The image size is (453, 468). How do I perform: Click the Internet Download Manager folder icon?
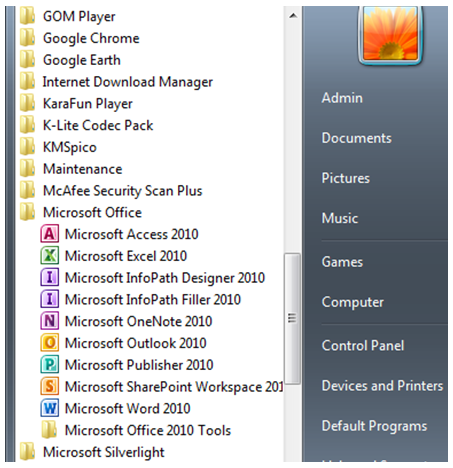click(x=27, y=81)
